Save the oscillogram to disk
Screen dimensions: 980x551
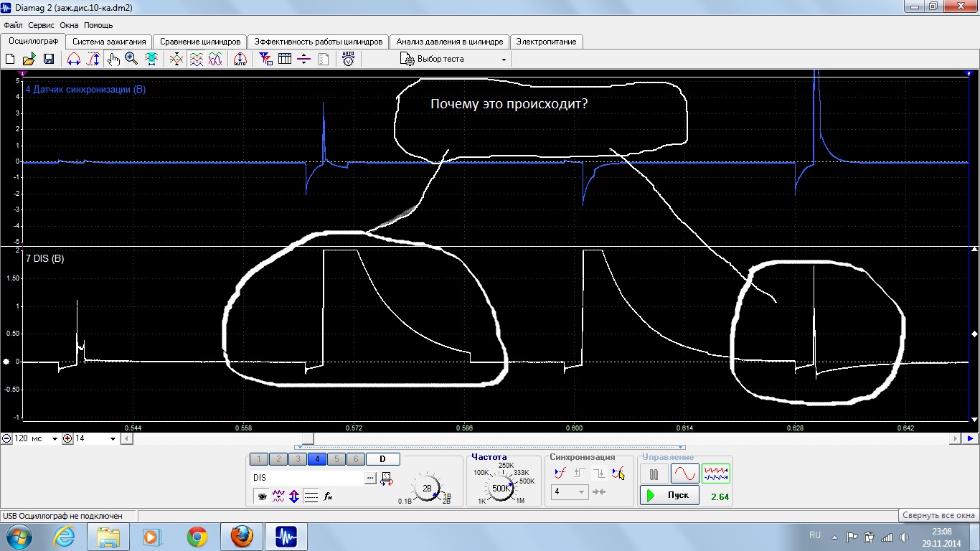click(49, 60)
